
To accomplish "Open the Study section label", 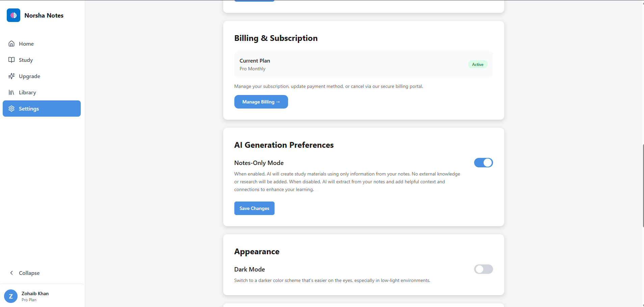I will [x=26, y=60].
